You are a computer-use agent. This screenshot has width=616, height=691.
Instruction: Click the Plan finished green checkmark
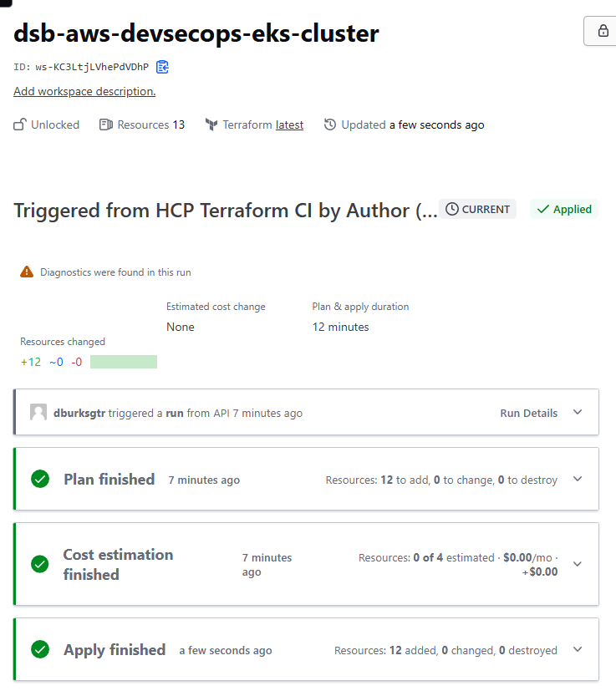40,480
